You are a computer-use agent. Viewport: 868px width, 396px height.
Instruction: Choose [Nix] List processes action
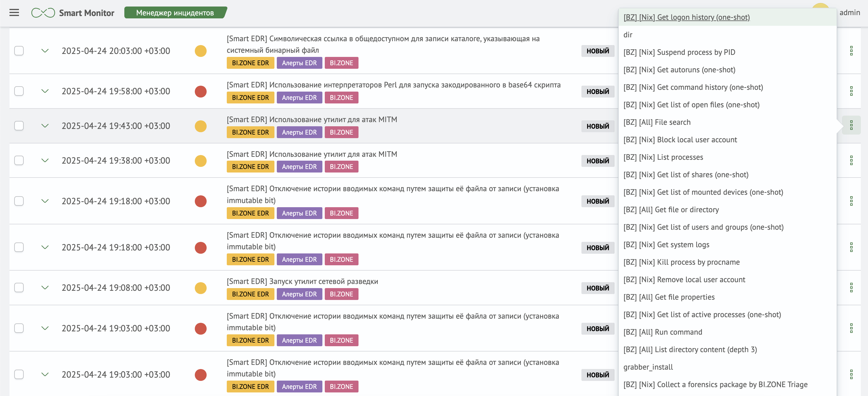[x=727, y=157]
